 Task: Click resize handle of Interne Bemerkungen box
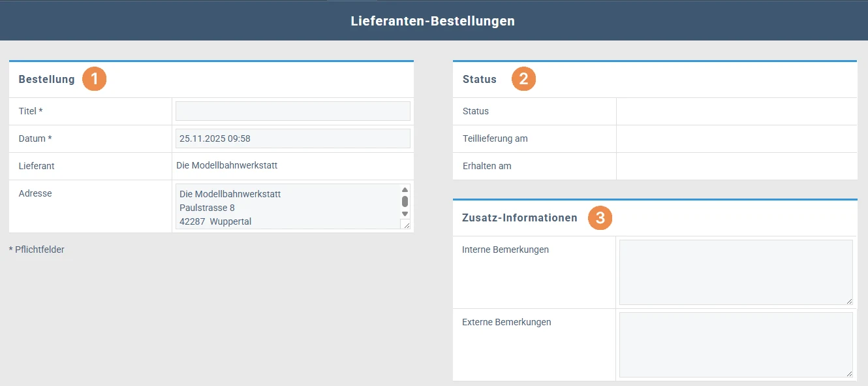[x=848, y=300]
